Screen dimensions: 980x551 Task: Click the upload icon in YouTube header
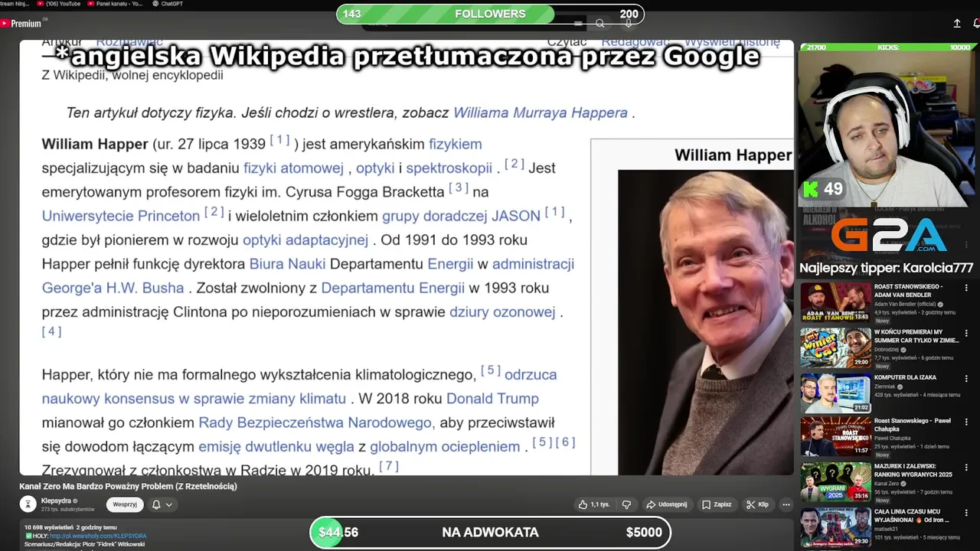point(957,24)
